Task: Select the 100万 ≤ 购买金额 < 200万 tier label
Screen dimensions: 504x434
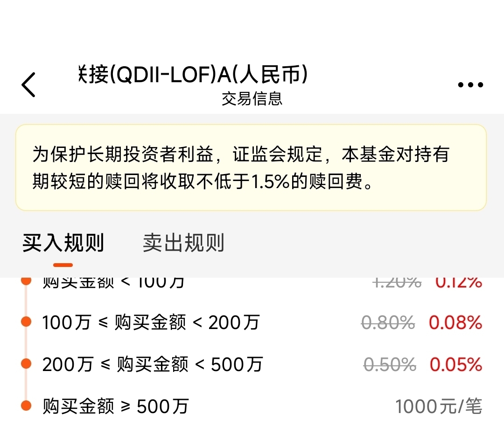Action: click(x=151, y=322)
